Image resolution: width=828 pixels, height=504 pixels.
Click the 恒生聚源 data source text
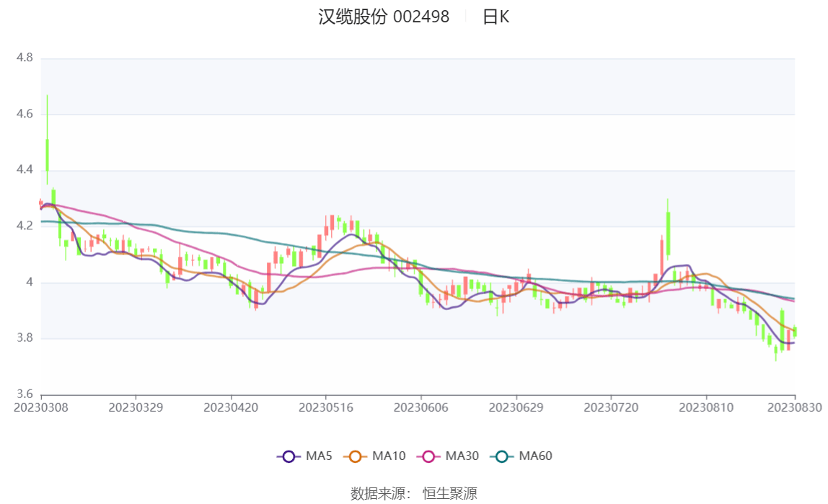tap(449, 493)
